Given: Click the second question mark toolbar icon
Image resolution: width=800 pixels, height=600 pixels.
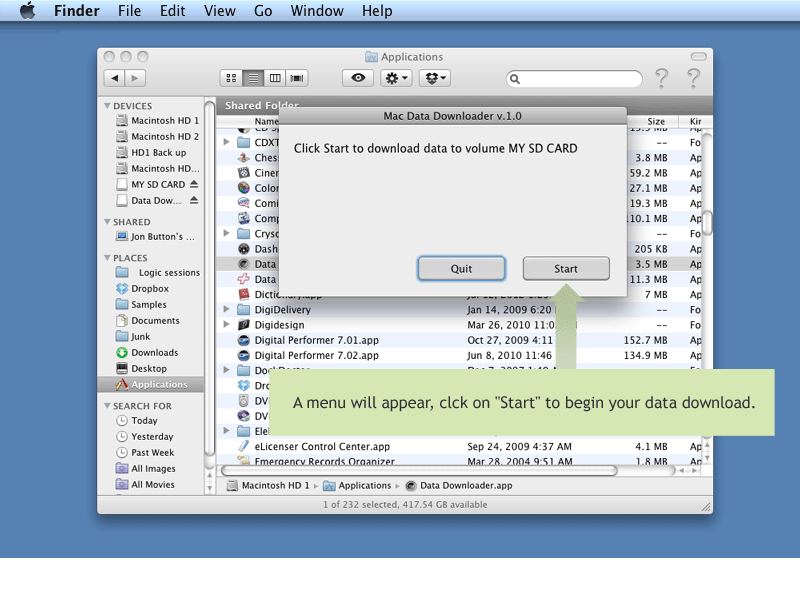Looking at the screenshot, I should click(693, 78).
